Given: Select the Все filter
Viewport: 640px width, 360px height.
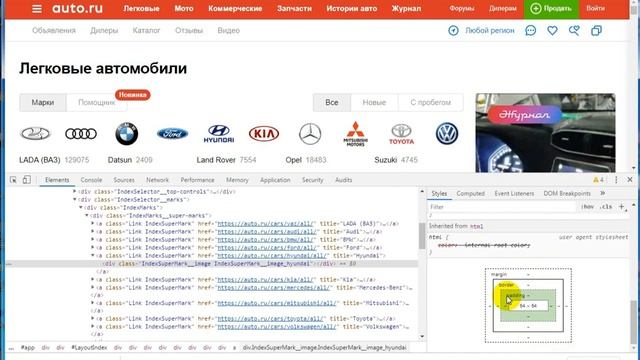Looking at the screenshot, I should point(332,102).
